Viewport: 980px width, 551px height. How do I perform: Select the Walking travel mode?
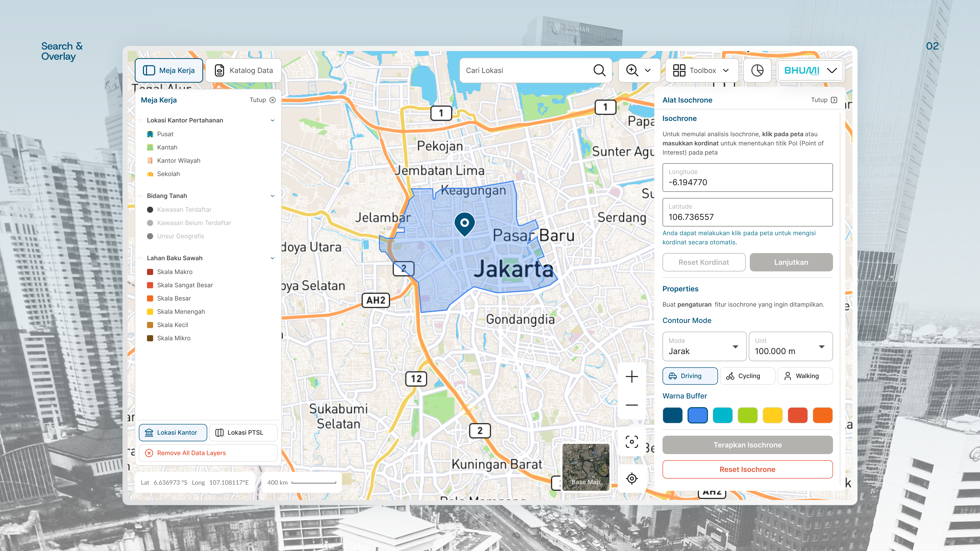[x=805, y=376]
